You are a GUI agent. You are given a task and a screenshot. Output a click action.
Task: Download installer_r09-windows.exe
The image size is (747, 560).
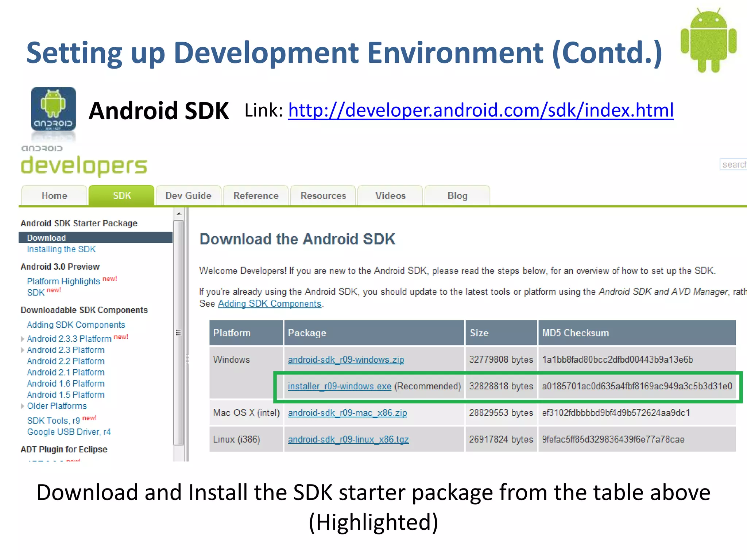340,386
